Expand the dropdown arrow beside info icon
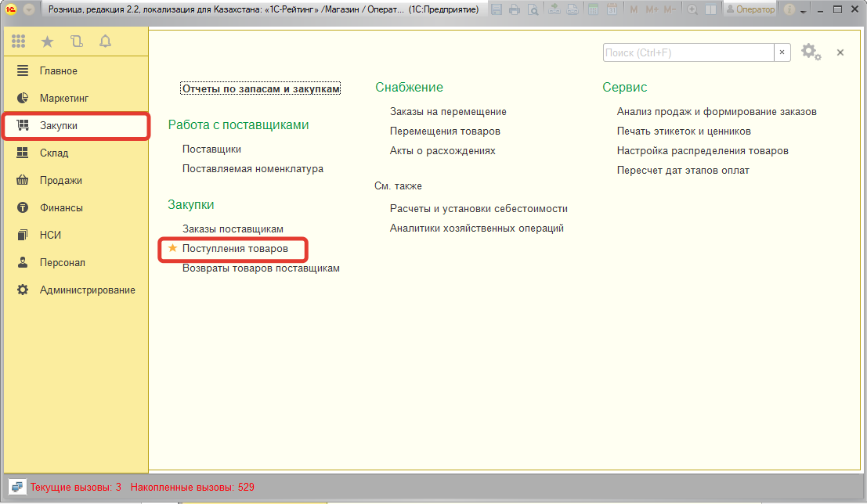 click(x=803, y=11)
